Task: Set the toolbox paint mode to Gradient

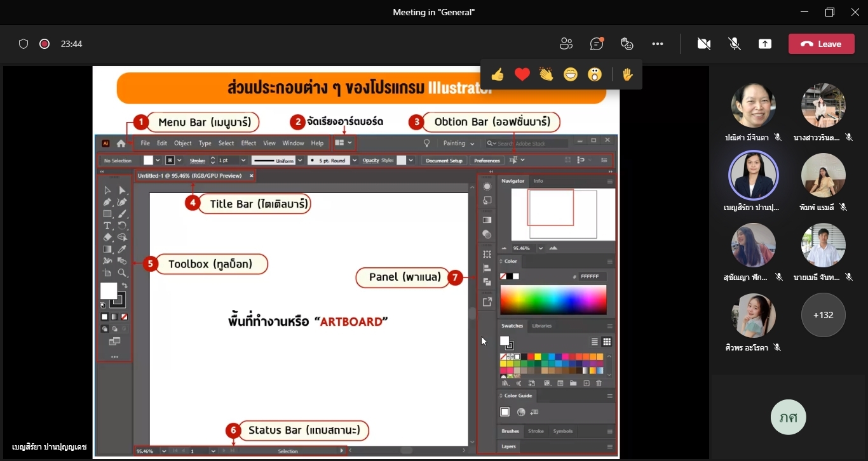Action: pyautogui.click(x=114, y=316)
